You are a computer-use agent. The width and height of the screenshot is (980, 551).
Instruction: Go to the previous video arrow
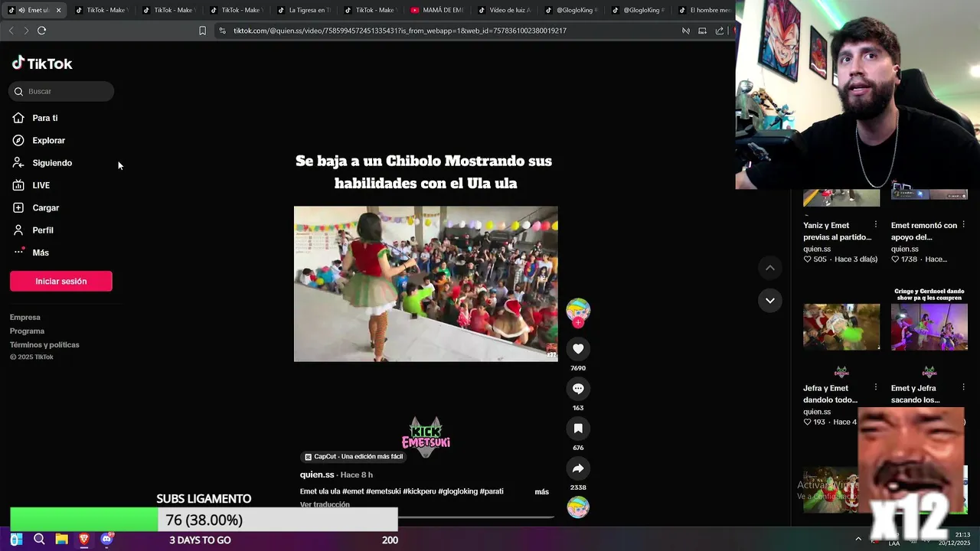point(770,268)
